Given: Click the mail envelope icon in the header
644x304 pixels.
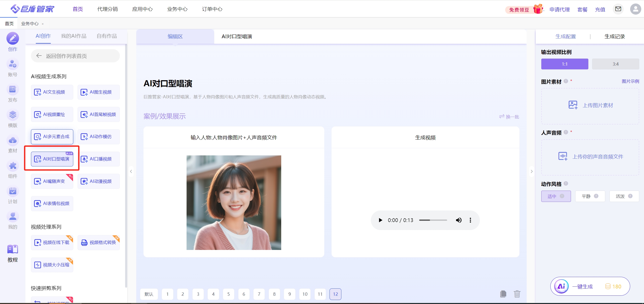Looking at the screenshot, I should click(x=618, y=9).
